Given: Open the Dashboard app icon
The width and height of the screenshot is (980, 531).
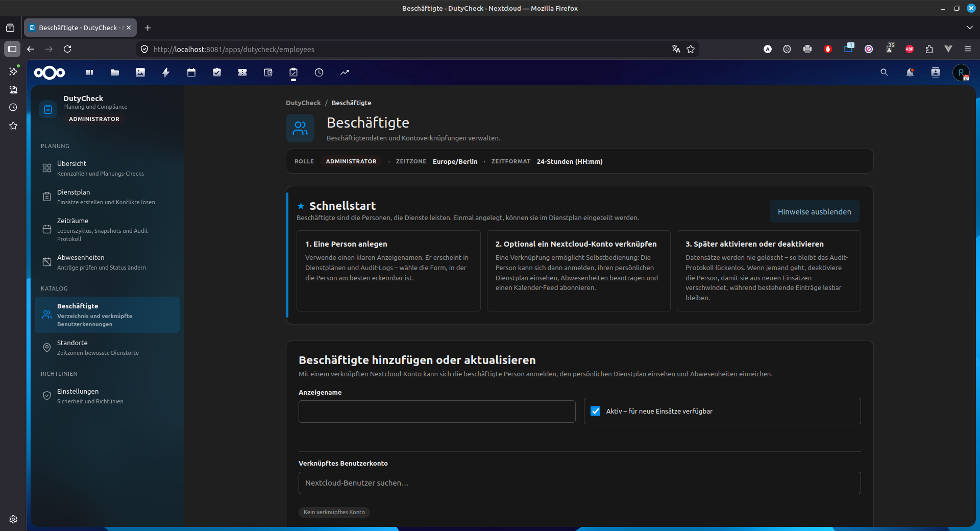Looking at the screenshot, I should click(89, 73).
